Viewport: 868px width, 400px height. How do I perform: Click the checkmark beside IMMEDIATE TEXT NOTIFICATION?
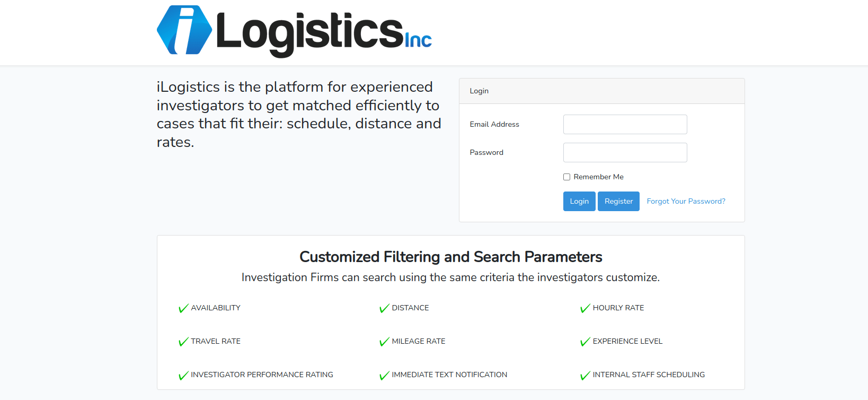[384, 375]
